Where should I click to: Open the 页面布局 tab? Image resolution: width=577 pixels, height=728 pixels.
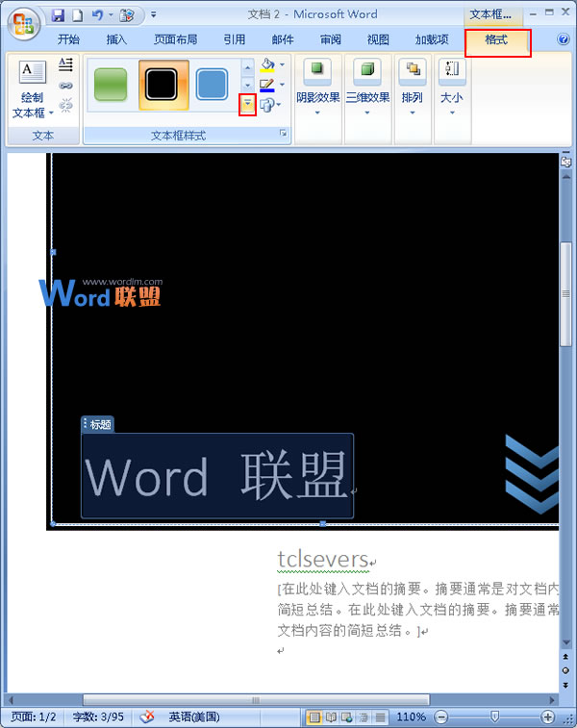[x=175, y=40]
